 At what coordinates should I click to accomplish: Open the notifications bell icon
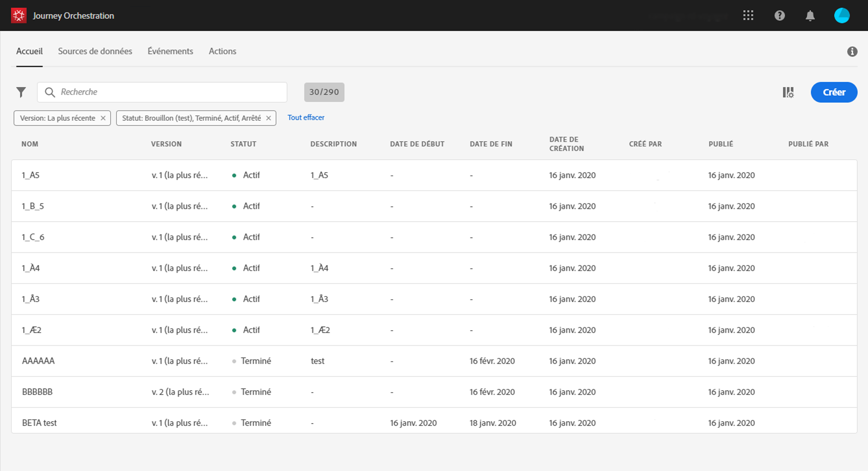pos(810,16)
